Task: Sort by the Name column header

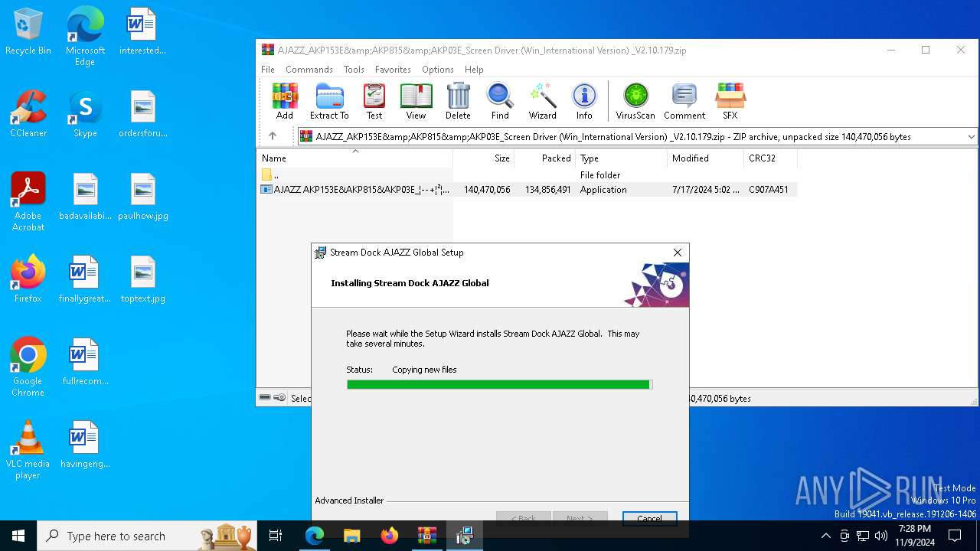Action: click(355, 158)
